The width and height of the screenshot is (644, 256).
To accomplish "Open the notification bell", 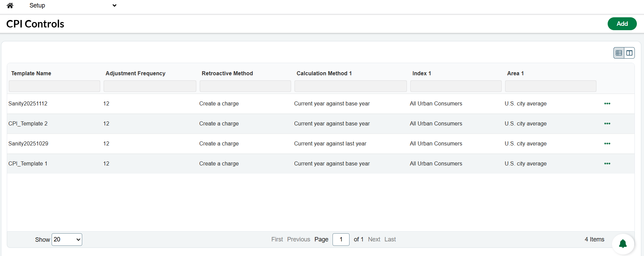I will pos(623,244).
